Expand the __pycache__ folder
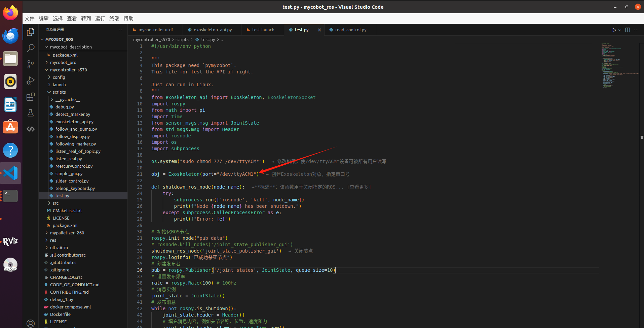 pyautogui.click(x=83, y=99)
